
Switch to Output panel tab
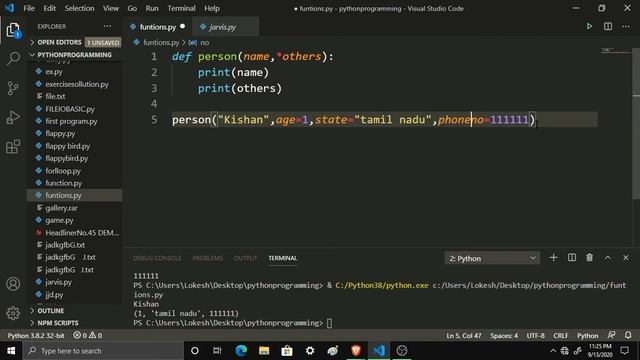[245, 258]
